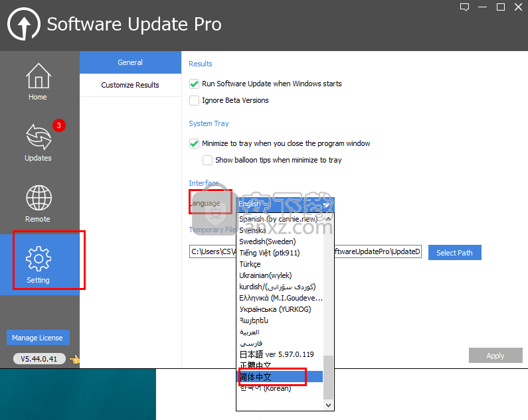The height and width of the screenshot is (420, 528).
Task: Choose فارسی from language list
Action: (x=280, y=343)
